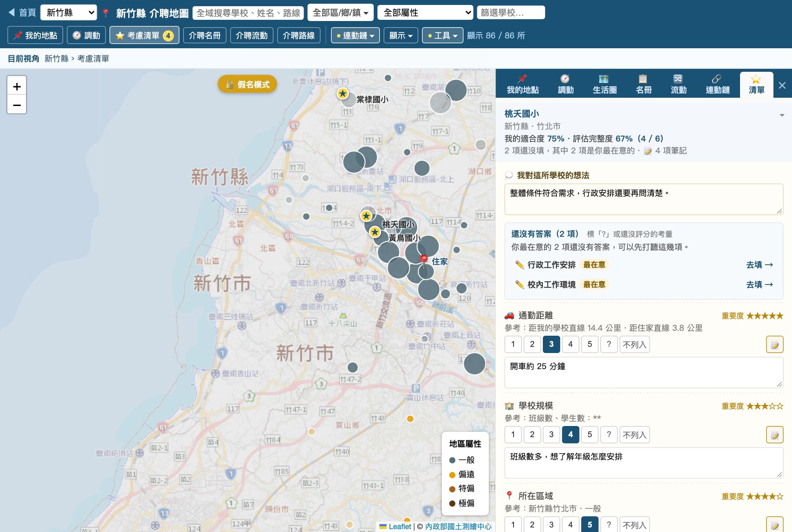
Task: Go back via 首頁 link
Action: (23, 13)
